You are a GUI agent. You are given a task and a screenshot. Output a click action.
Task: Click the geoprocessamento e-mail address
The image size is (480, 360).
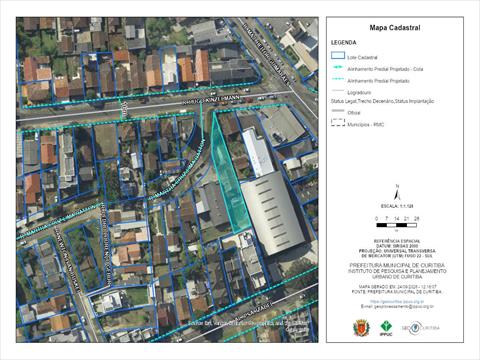(397, 306)
